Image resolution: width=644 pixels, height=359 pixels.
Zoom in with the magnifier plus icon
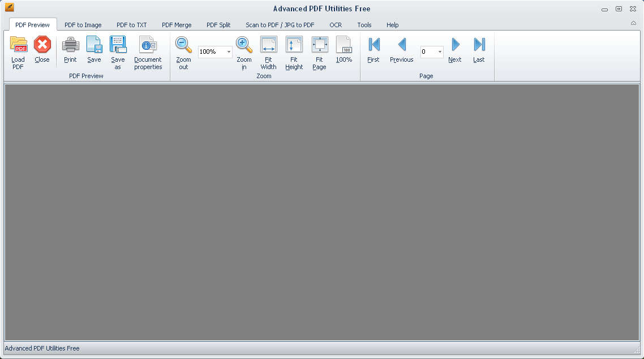244,45
